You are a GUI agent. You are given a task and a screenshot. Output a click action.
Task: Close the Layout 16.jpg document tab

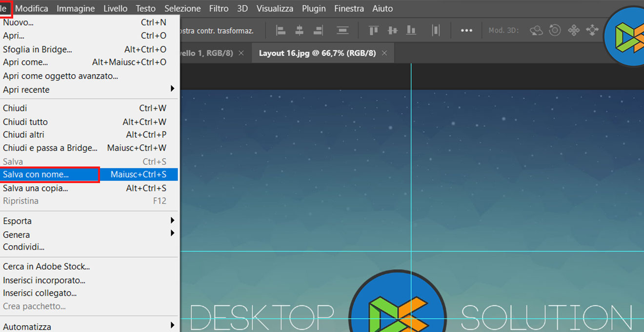[384, 53]
